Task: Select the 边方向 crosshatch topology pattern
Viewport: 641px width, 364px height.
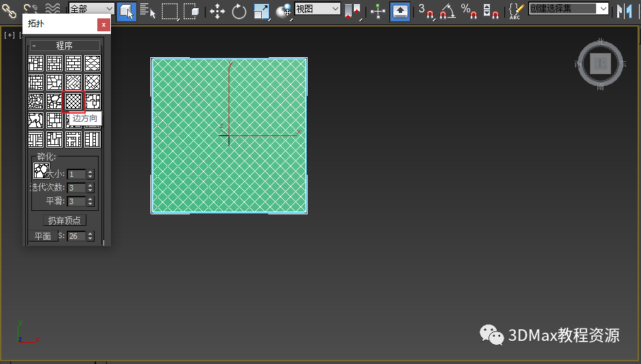Action: [73, 101]
